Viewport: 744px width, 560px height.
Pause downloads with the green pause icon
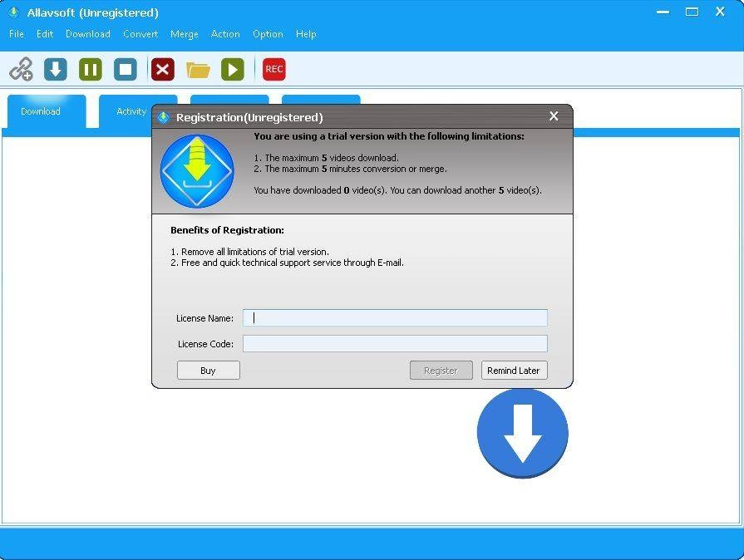90,69
